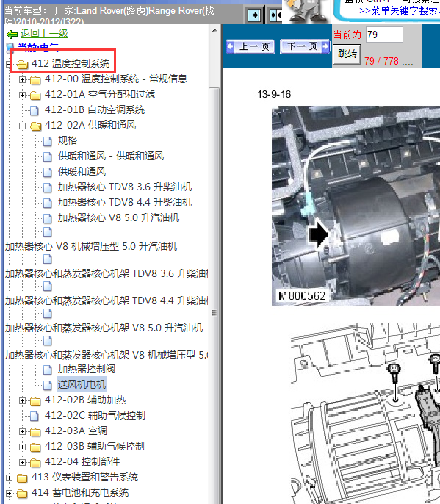Click the 414 folder icon
440x504 pixels.
22,493
